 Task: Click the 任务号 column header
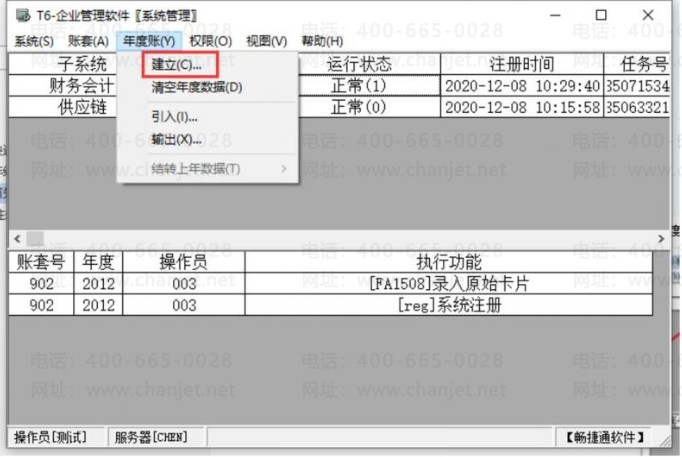point(637,64)
